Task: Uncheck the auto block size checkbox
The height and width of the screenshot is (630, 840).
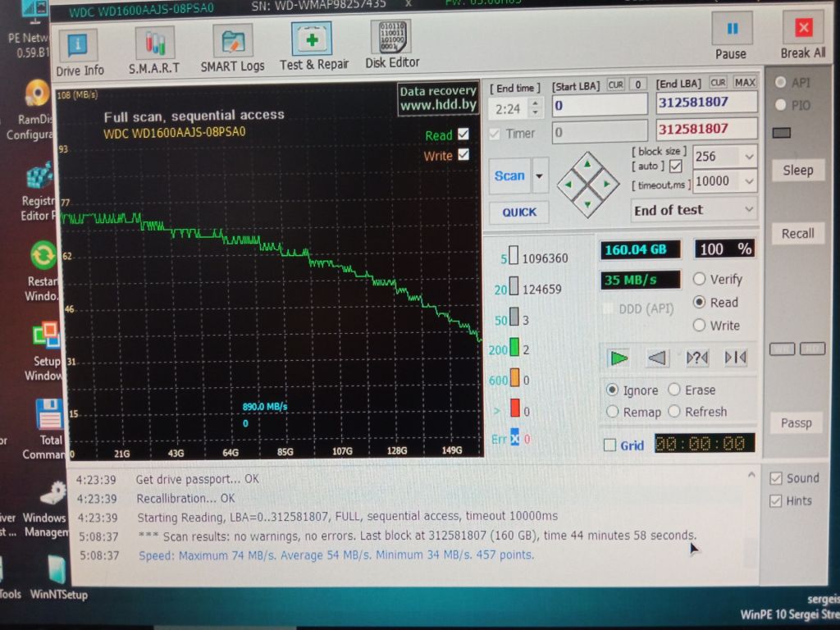Action: pos(676,167)
